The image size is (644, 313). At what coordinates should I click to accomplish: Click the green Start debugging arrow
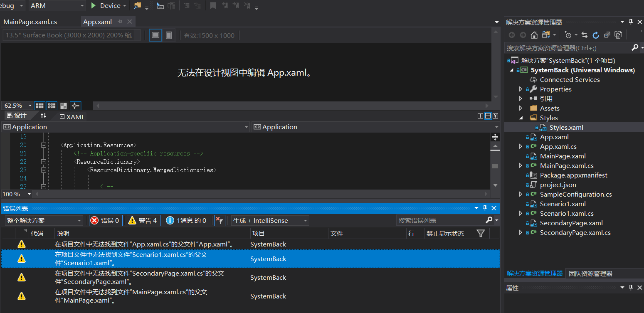[x=93, y=5]
